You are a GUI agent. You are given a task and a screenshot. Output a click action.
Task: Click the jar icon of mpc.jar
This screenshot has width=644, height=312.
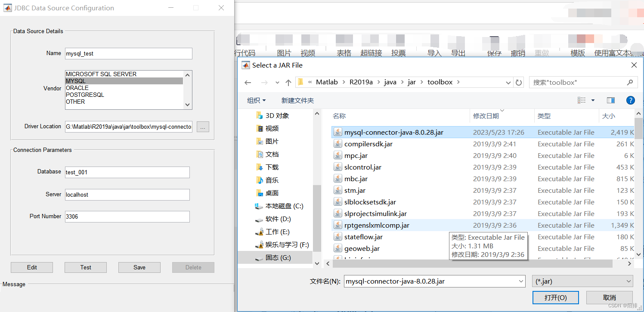[338, 156]
